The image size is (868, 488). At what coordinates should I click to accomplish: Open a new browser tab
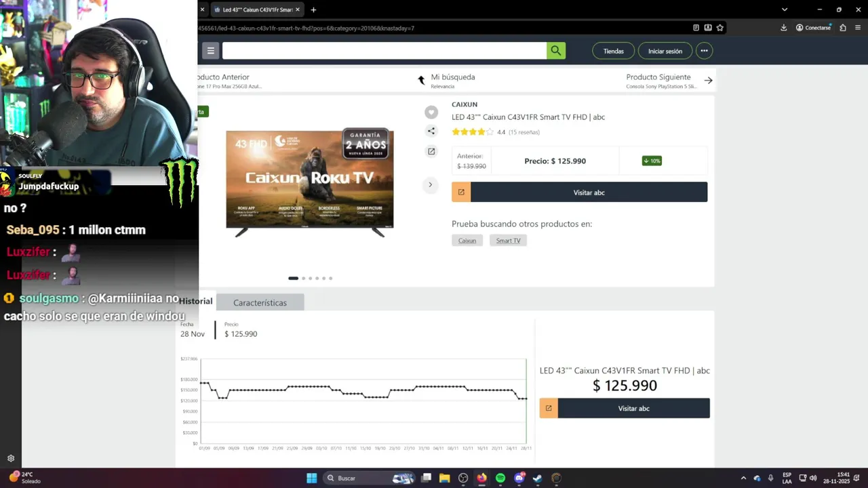pos(313,9)
